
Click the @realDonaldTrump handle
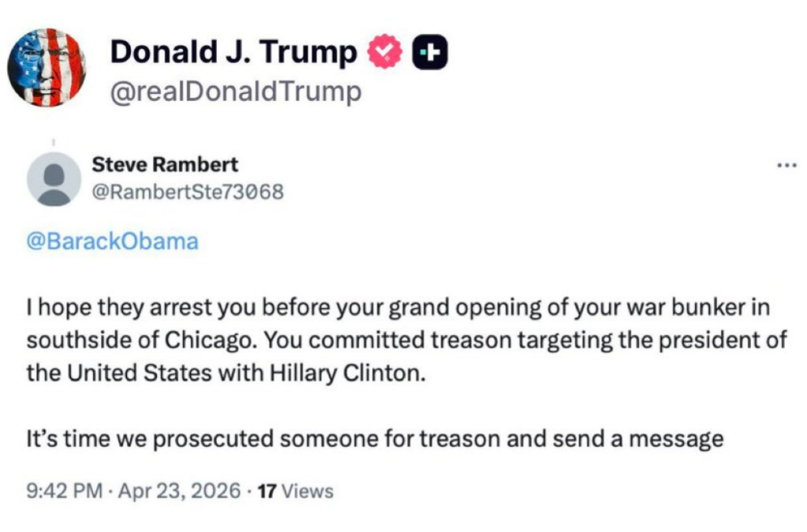coord(236,92)
